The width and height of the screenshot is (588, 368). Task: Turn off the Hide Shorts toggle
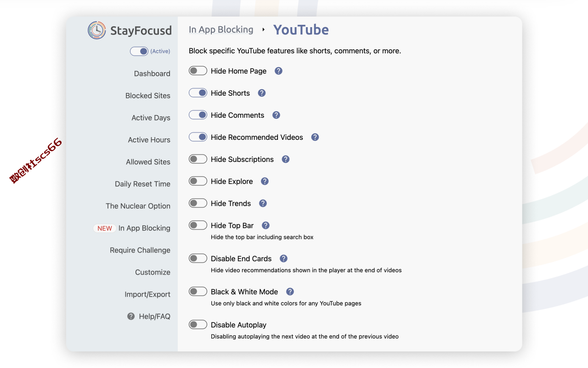198,93
